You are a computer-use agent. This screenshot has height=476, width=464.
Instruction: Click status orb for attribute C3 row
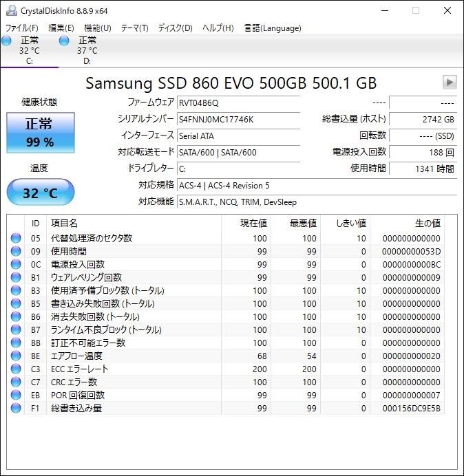point(16,369)
